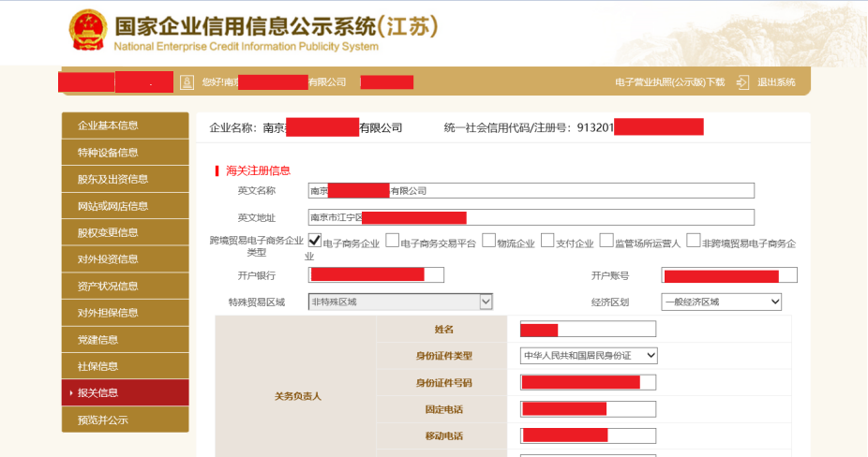Screen dimensions: 868x457
Task: Check the 支付企业 checkbox
Action: pos(547,241)
